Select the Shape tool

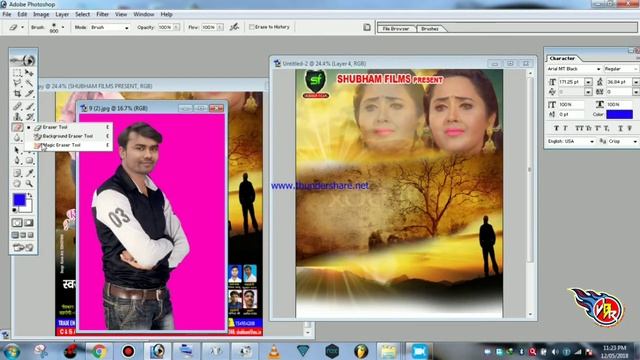tap(29, 160)
